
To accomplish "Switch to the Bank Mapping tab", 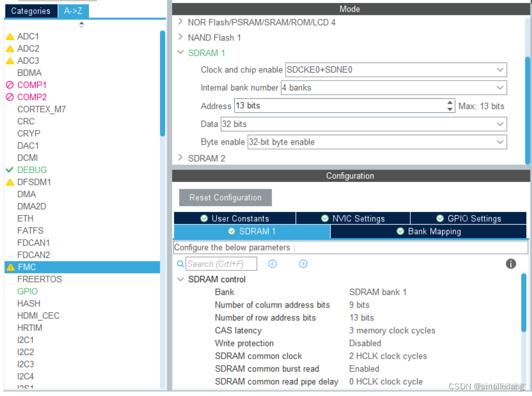I will [429, 231].
